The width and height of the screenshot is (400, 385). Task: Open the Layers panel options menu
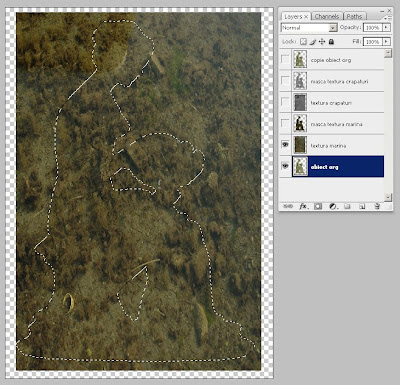388,17
